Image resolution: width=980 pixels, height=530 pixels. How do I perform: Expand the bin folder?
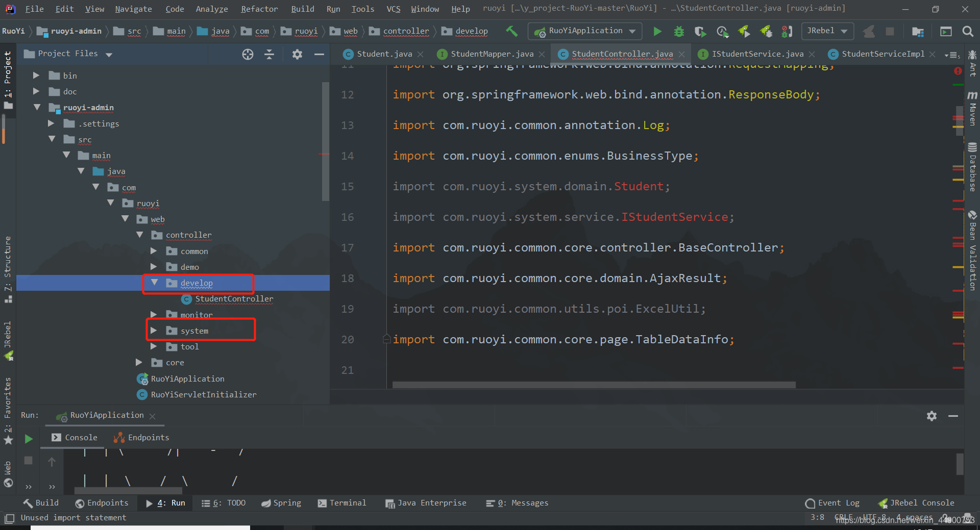36,75
